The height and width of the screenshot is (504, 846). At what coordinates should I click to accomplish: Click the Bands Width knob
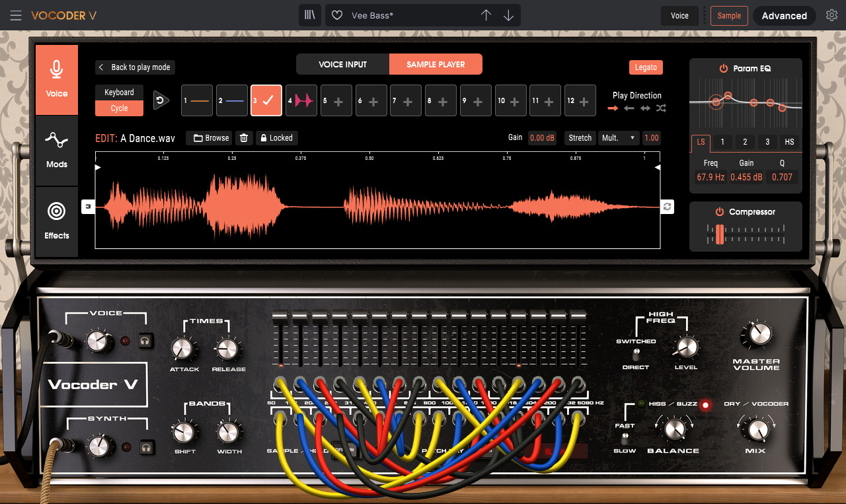coord(228,433)
